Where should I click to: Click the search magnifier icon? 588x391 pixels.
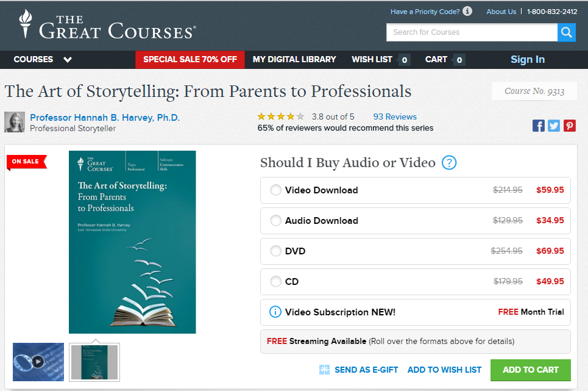click(x=566, y=32)
